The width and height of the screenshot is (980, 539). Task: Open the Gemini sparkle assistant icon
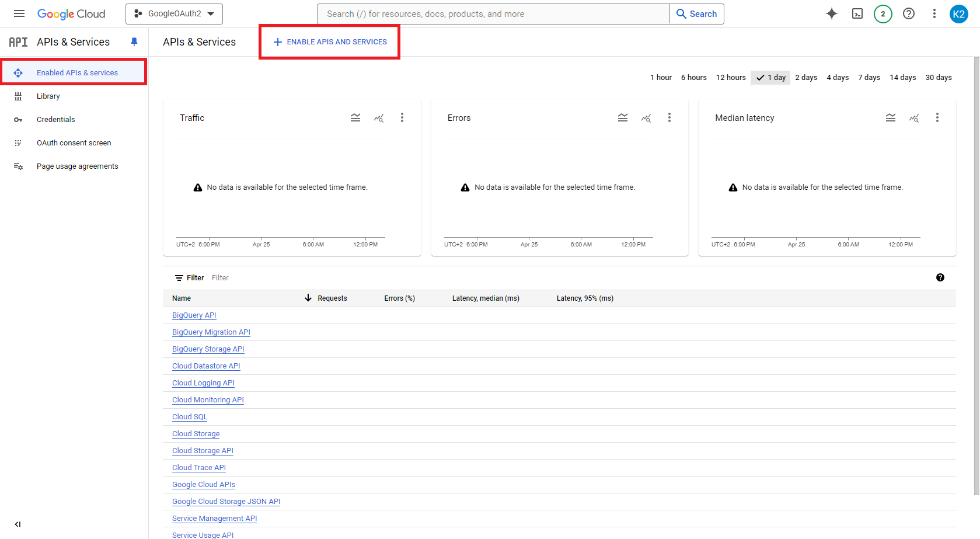[831, 14]
